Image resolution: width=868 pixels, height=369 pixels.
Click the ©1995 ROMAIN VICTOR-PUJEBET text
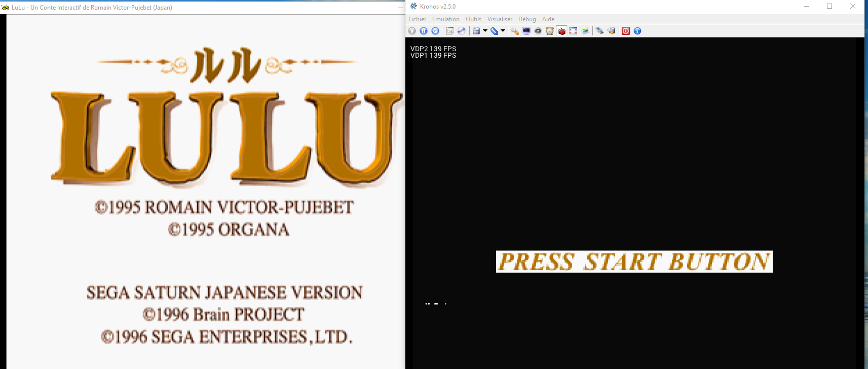pyautogui.click(x=224, y=207)
